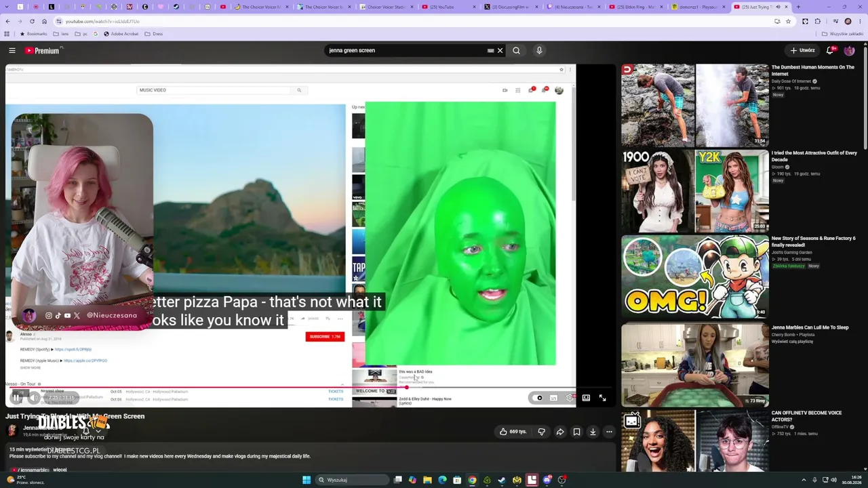Open 'Jenna Marbles Can Lull Me To Sleep' playlist
868x488 pixels.
[810, 327]
